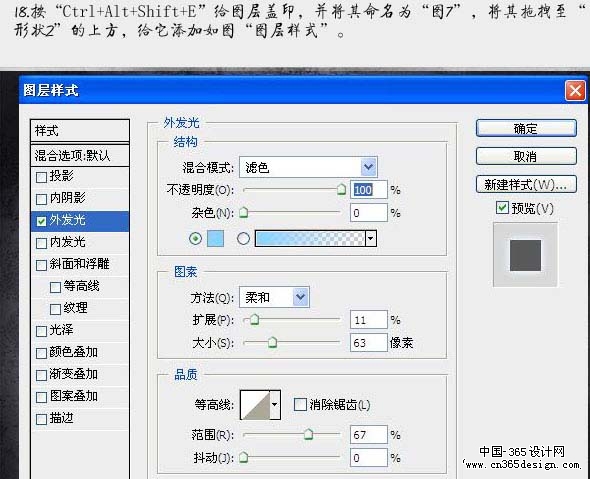Select the gradient radio button
This screenshot has width=590, height=479.
(243, 239)
